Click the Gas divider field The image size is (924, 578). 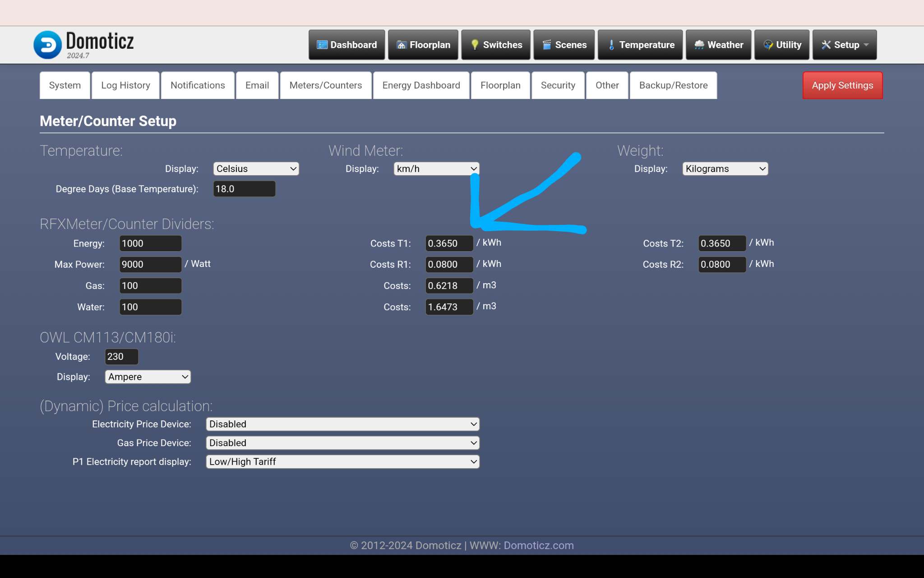click(x=150, y=286)
